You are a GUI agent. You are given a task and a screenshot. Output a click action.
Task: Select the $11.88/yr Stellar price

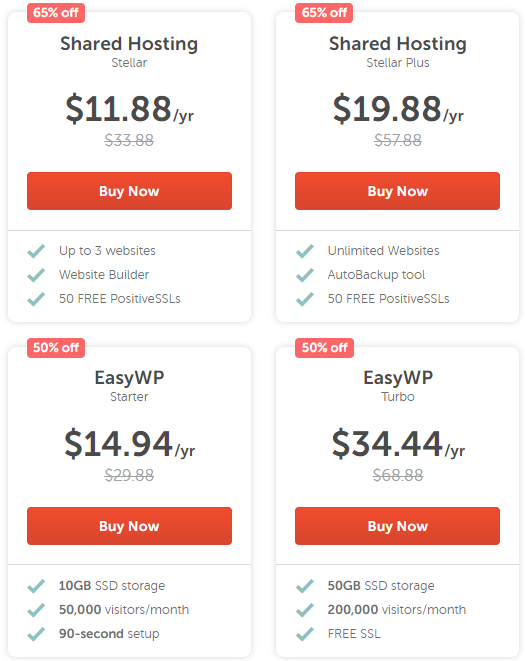point(129,109)
